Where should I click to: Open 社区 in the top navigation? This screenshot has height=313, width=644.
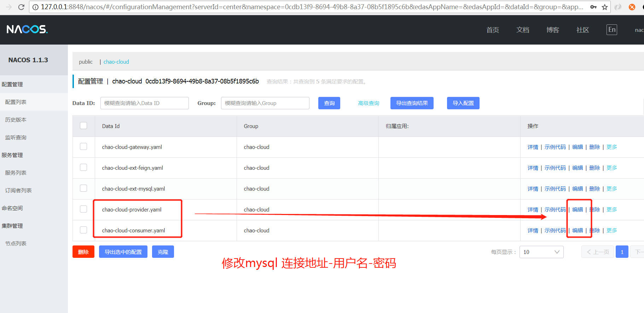pos(583,30)
